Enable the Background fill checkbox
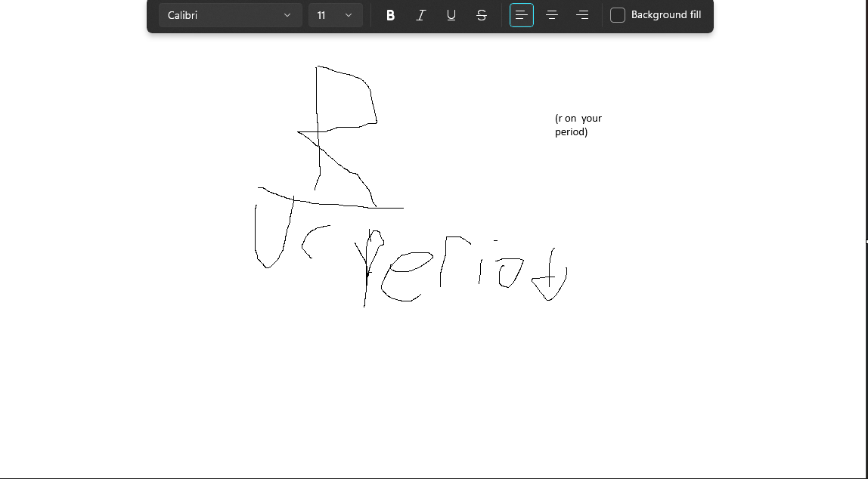The image size is (868, 479). (x=618, y=15)
